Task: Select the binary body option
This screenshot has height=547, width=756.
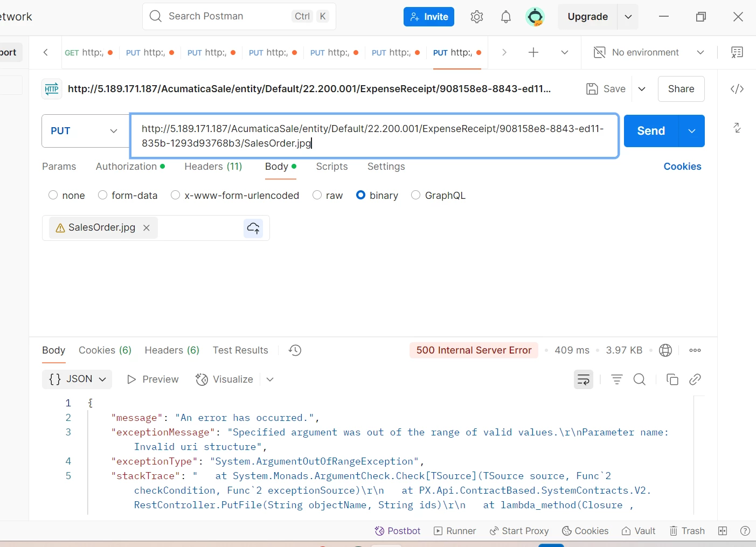Action: (360, 195)
